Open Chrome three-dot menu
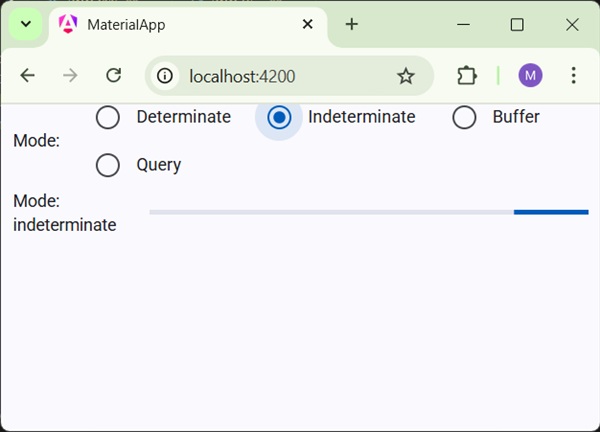This screenshot has width=600, height=432. pos(573,76)
